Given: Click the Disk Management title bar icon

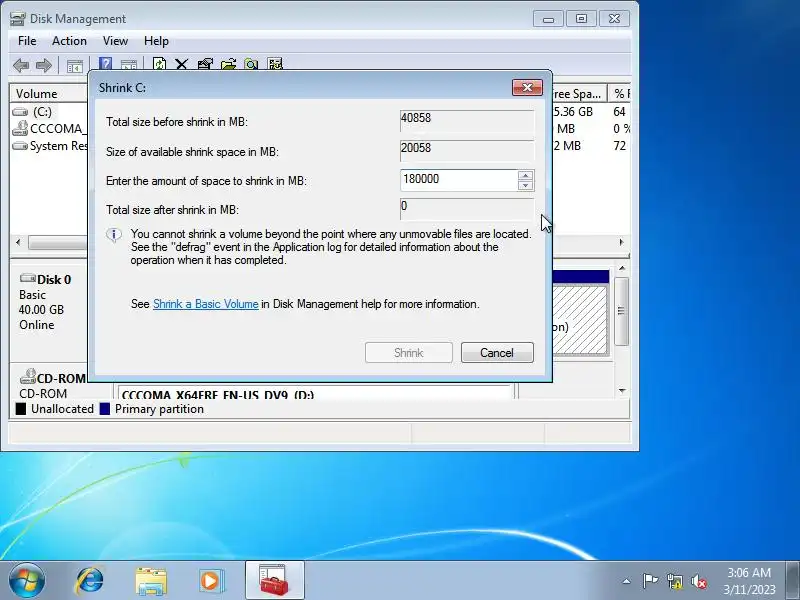Looking at the screenshot, I should click(18, 19).
